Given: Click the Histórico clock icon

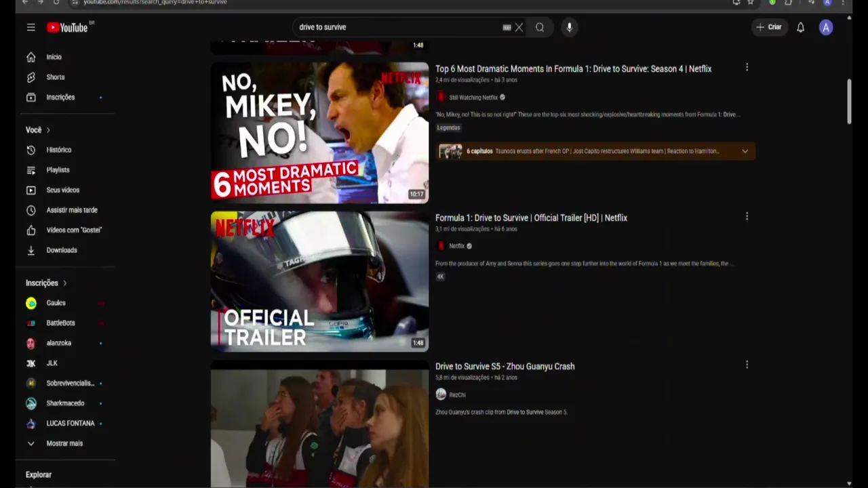Looking at the screenshot, I should tap(31, 150).
